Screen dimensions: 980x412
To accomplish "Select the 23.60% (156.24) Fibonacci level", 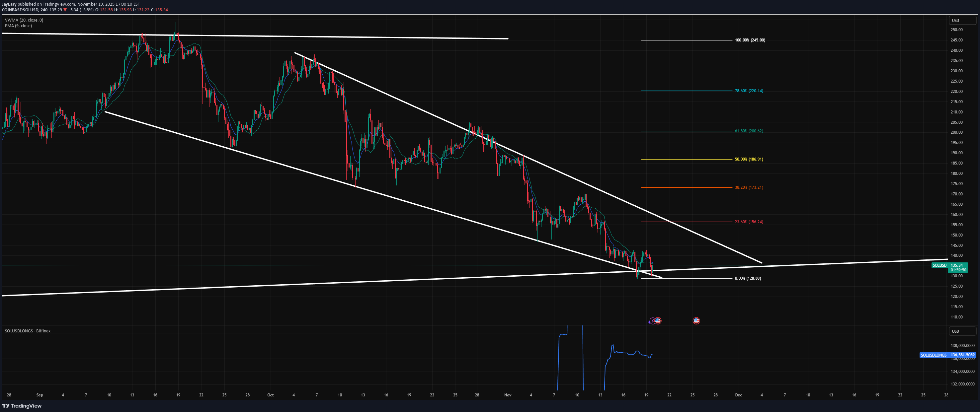I will (x=749, y=222).
